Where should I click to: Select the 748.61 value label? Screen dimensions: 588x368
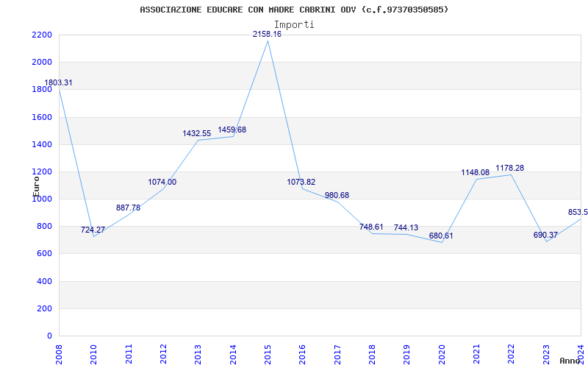(371, 227)
